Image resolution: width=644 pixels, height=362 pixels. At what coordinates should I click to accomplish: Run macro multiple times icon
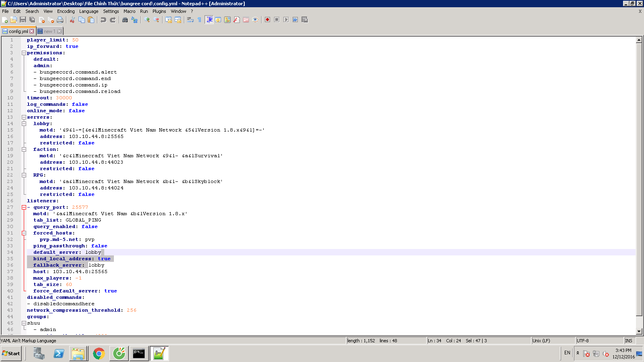(x=295, y=20)
